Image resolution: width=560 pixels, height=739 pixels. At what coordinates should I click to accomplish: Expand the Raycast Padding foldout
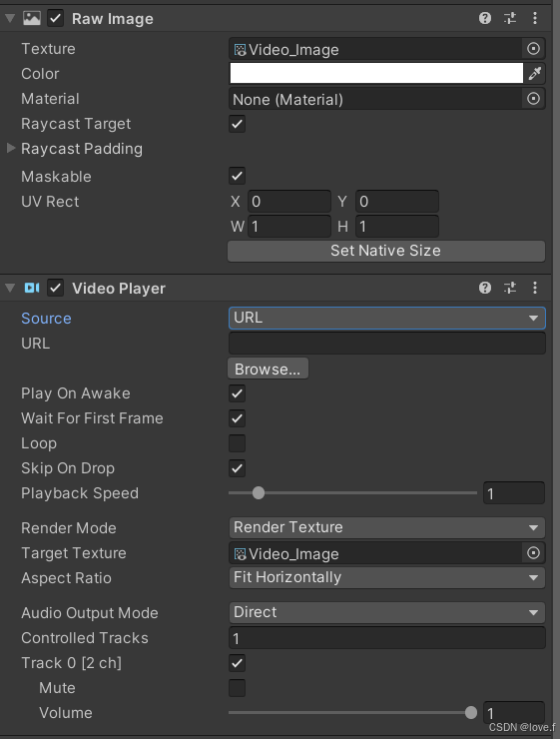tap(10, 149)
